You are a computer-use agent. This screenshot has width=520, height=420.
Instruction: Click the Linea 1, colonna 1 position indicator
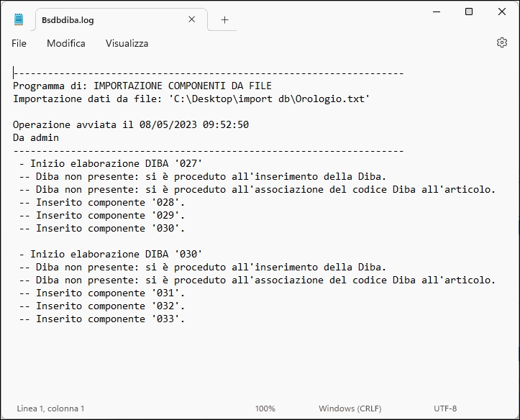50,408
